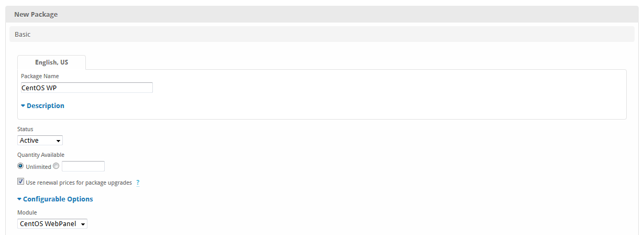
Task: Open the Module dropdown showing CentOS WebPanel
Action: point(52,224)
